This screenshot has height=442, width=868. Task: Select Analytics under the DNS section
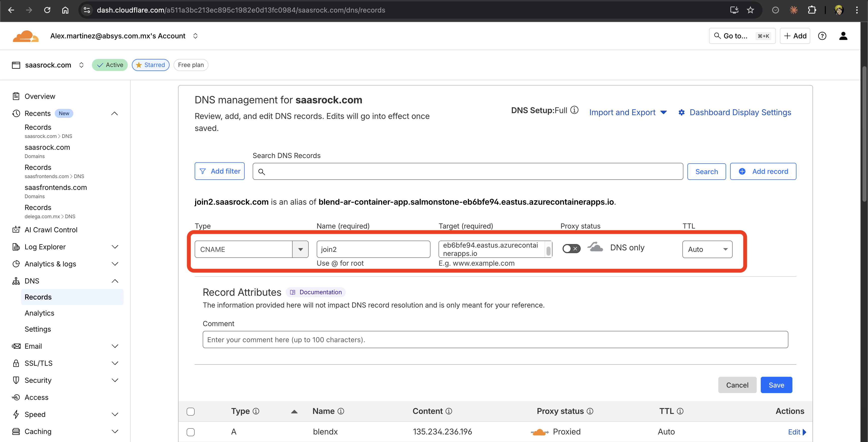pos(39,313)
